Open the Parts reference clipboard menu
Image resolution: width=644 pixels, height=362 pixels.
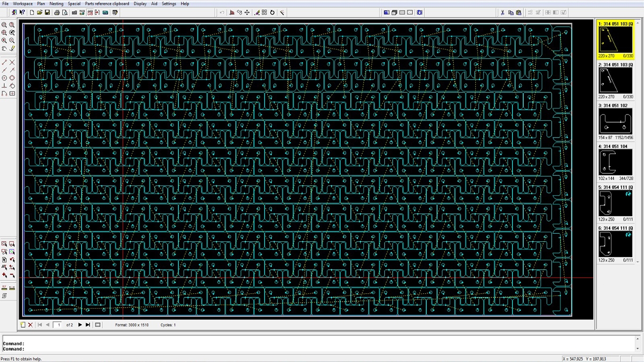coord(107,4)
